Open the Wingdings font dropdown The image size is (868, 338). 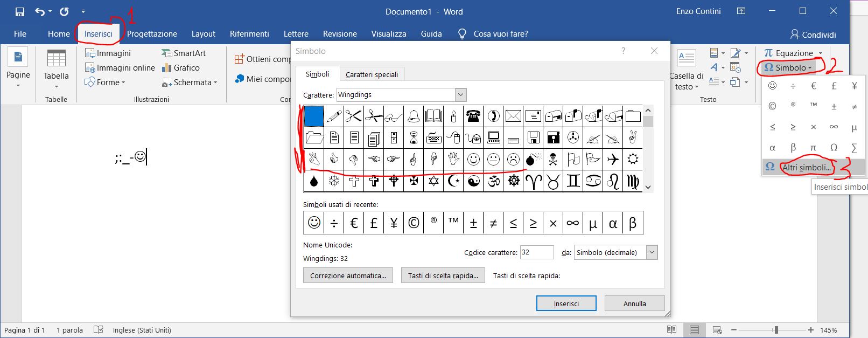[x=460, y=95]
